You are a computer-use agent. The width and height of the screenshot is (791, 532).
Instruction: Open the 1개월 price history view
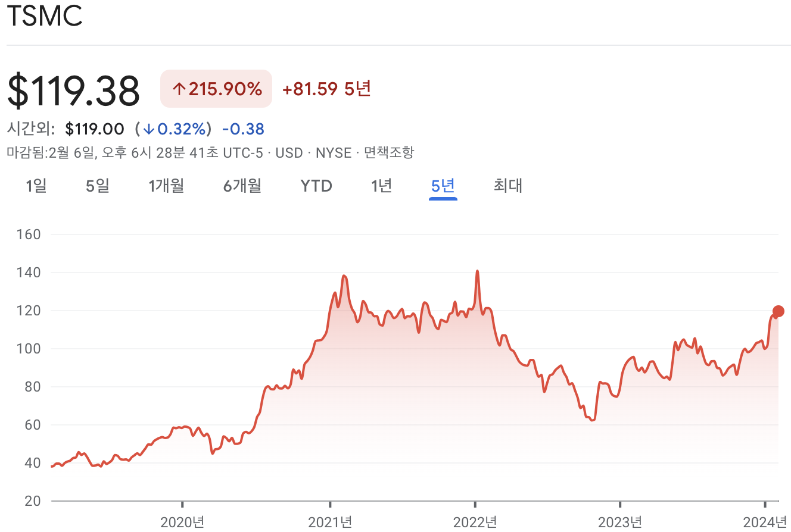[166, 186]
